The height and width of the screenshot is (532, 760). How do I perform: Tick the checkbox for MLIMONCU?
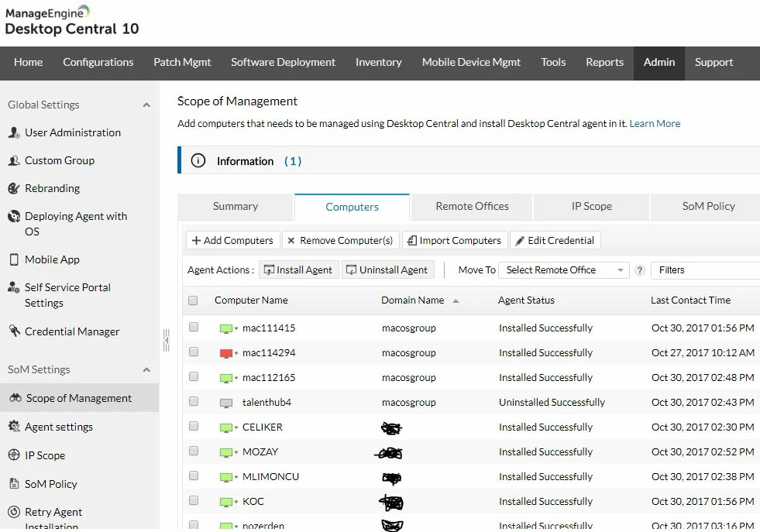point(194,475)
